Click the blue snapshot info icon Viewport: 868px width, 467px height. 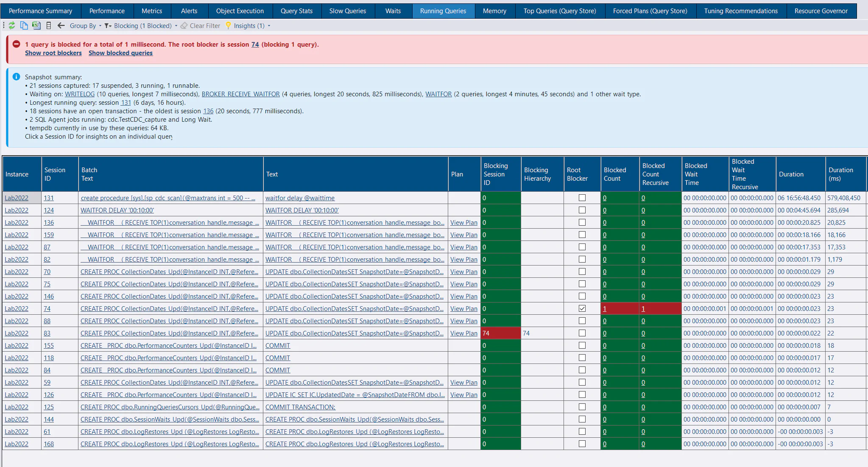pyautogui.click(x=16, y=77)
